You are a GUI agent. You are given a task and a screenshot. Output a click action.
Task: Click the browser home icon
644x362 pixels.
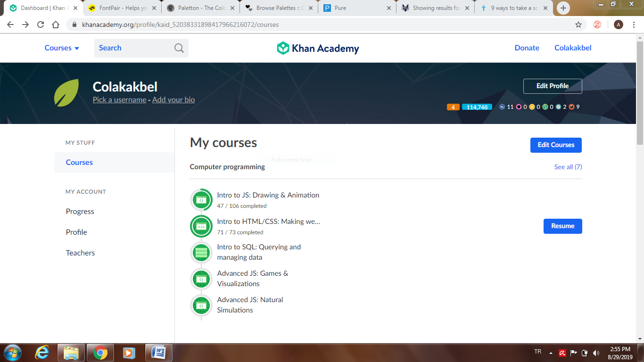(x=56, y=25)
